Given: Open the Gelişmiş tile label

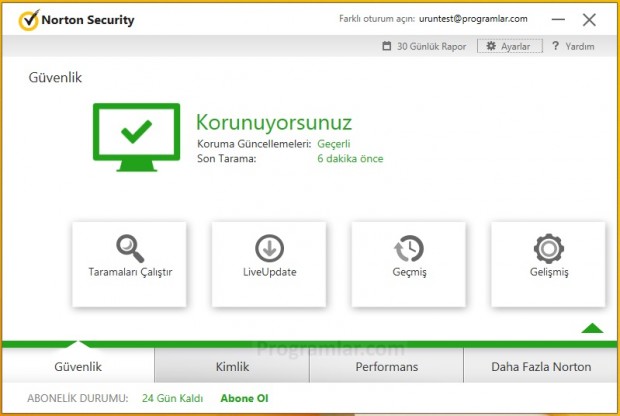Looking at the screenshot, I should (549, 272).
